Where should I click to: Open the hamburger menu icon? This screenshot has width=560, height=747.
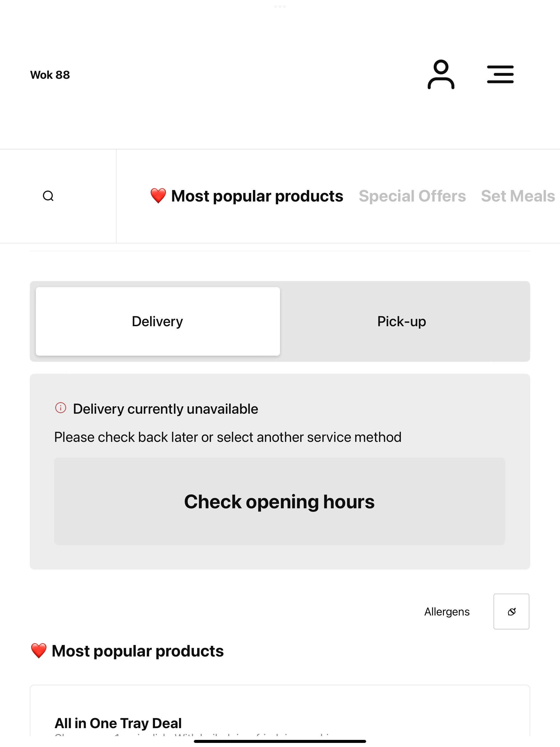coord(500,75)
